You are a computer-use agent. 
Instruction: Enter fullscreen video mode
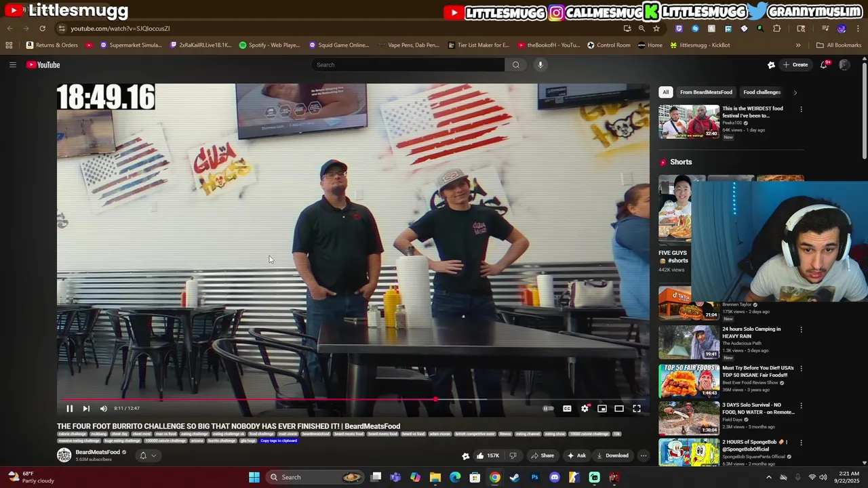click(x=637, y=409)
